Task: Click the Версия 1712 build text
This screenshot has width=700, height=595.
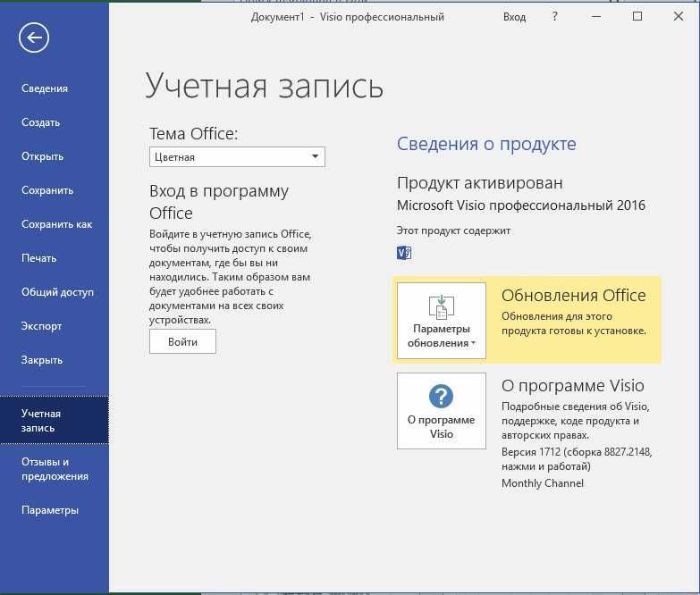Action: [x=577, y=459]
